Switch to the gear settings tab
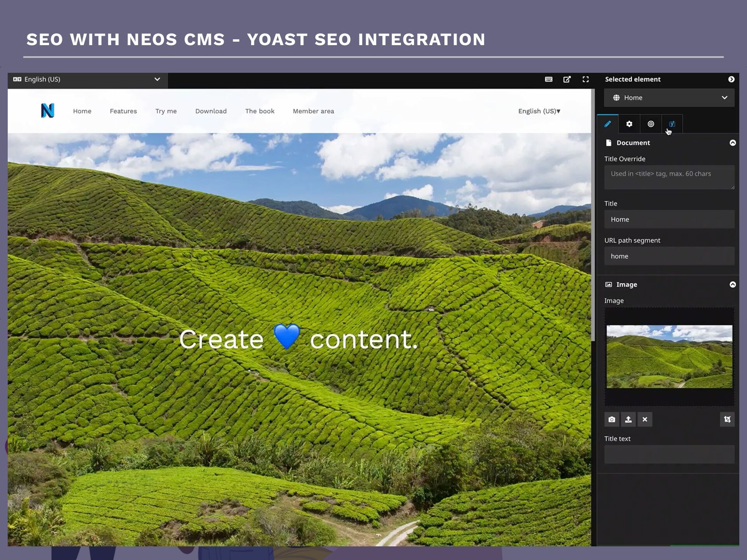This screenshot has height=560, width=747. tap(629, 124)
